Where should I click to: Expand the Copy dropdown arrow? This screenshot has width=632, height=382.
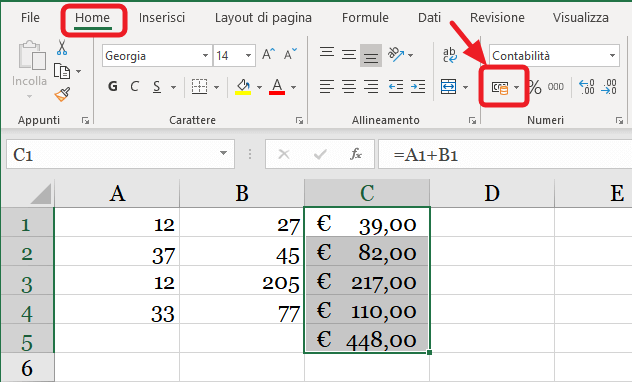(78, 71)
